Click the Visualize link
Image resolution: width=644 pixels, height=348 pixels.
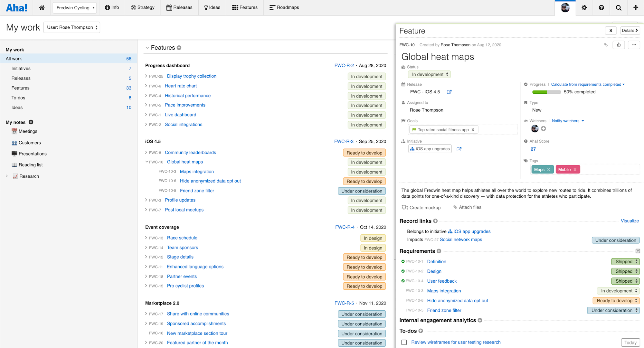(x=630, y=221)
